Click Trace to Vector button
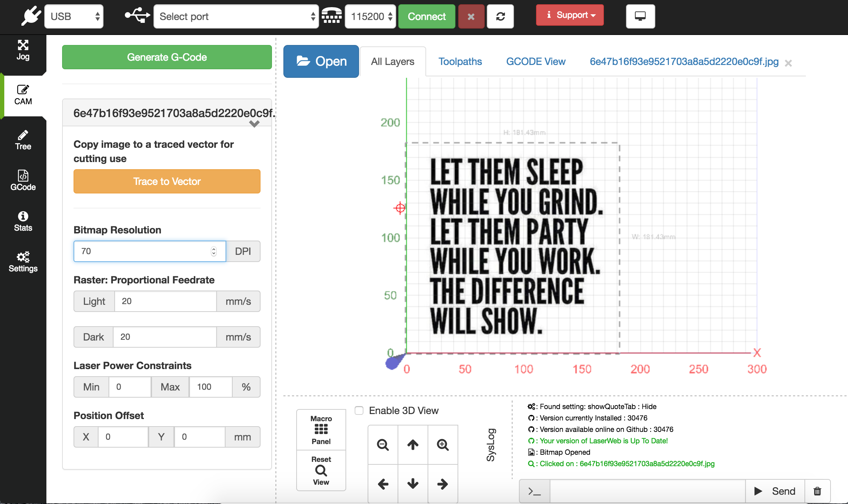848x504 pixels. [167, 181]
